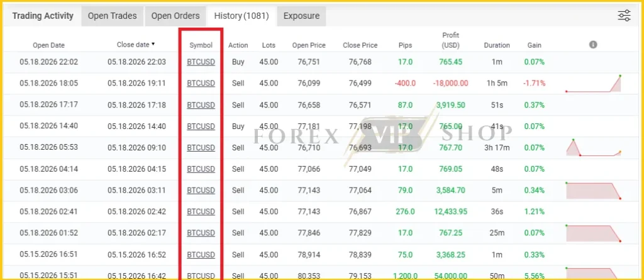Select the History (1081) tab
Viewport: 644px width, 280px height.
tap(241, 16)
